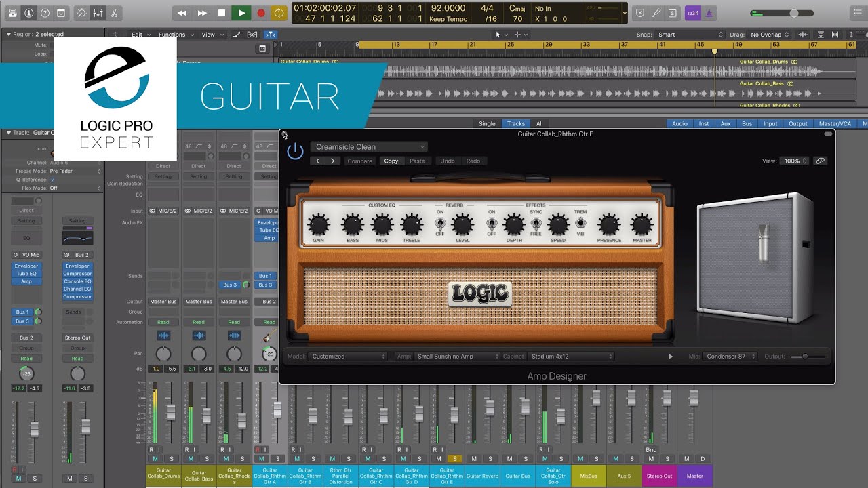The image size is (868, 488).
Task: Open the Editors scissors button
Action: [x=115, y=13]
